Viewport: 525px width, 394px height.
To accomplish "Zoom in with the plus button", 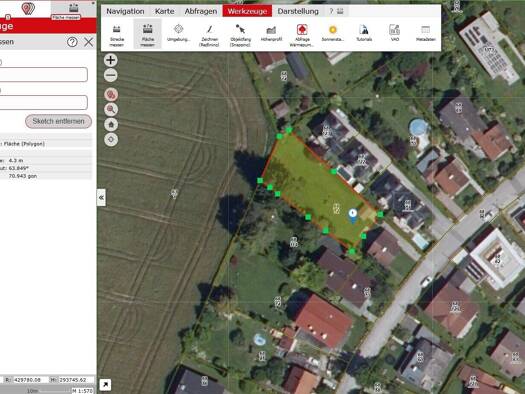I will (x=110, y=60).
